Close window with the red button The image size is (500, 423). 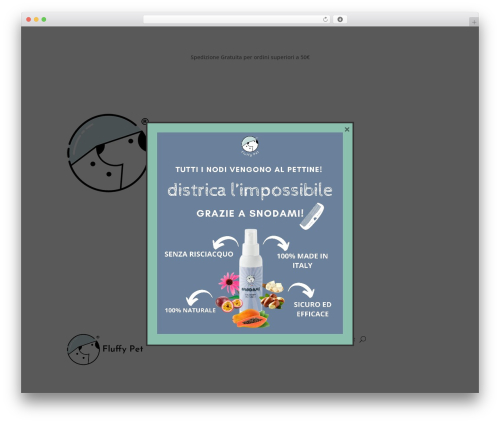click(x=29, y=20)
